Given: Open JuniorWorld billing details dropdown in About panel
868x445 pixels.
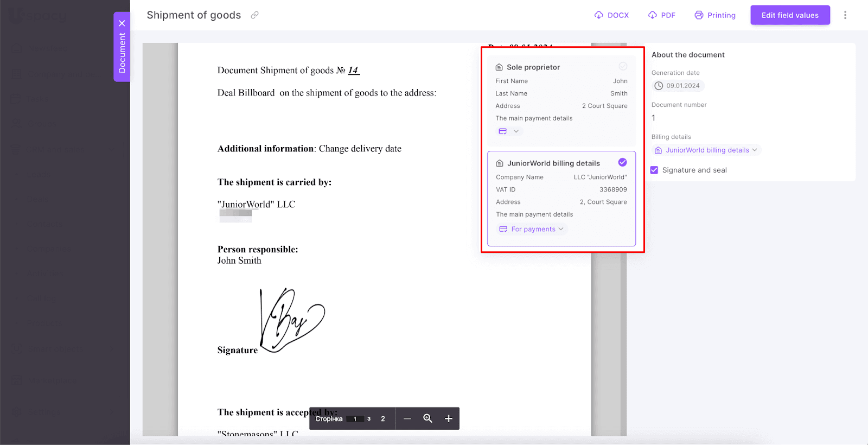Looking at the screenshot, I should 706,150.
